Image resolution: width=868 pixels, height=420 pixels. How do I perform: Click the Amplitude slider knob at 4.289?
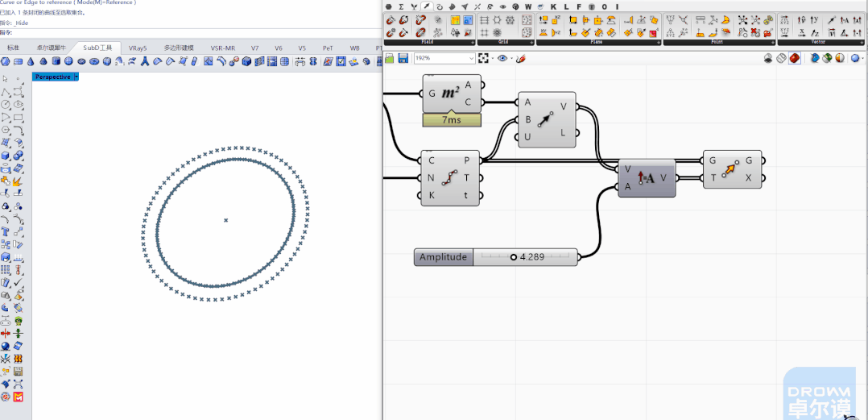pyautogui.click(x=513, y=257)
